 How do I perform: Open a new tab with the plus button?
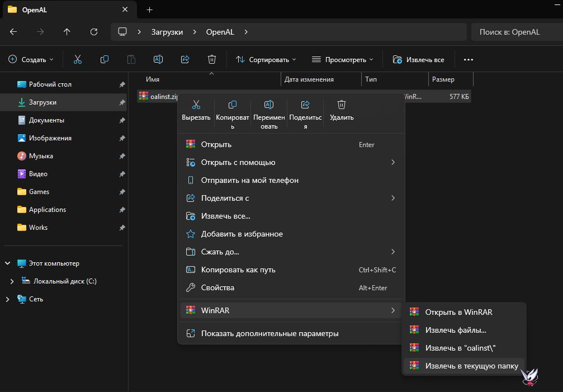(150, 10)
